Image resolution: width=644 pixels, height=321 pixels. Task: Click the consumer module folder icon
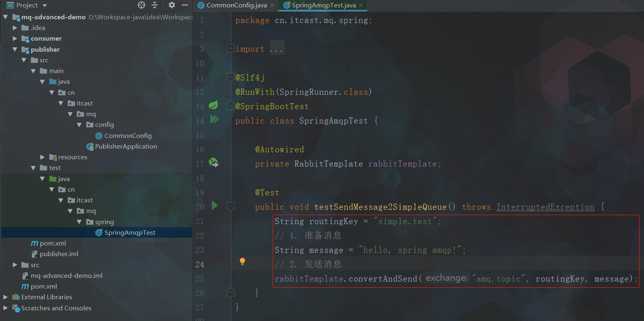coord(25,39)
